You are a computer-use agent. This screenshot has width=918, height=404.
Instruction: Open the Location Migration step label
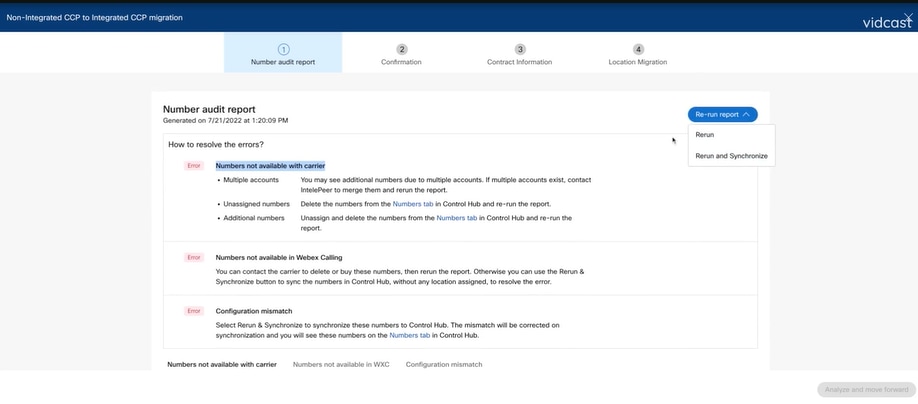pos(638,62)
